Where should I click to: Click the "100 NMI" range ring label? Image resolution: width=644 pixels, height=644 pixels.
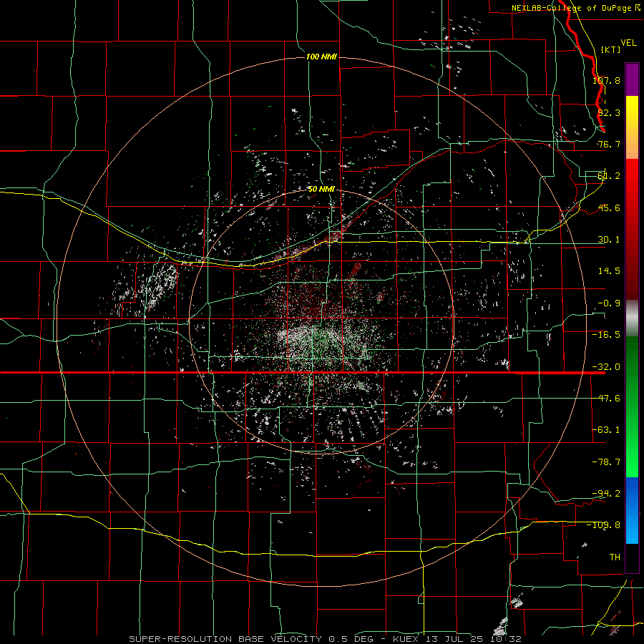click(321, 57)
